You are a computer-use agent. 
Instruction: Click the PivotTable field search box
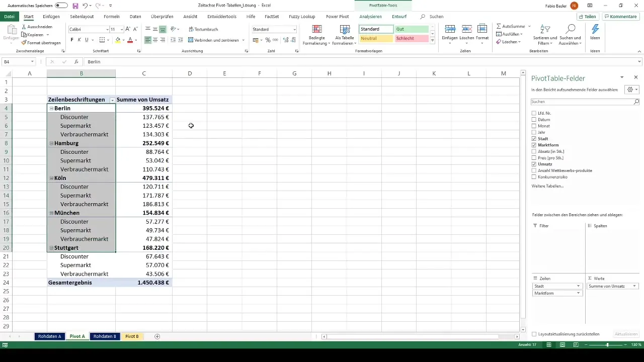585,102
